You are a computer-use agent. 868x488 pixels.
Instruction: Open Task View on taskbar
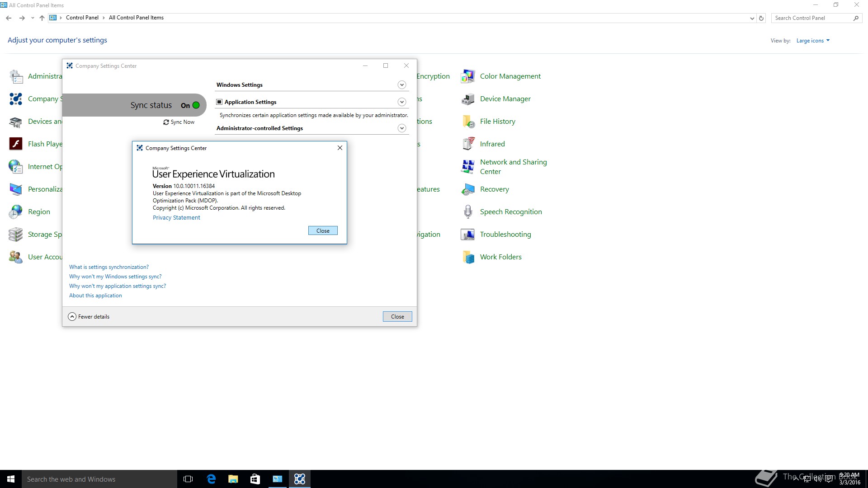coord(188,479)
